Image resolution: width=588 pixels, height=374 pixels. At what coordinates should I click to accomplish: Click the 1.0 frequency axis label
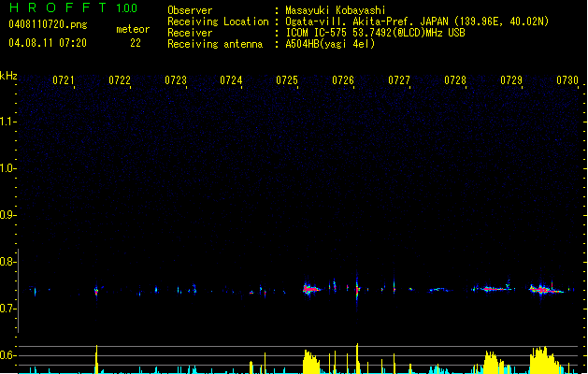[x=7, y=168]
